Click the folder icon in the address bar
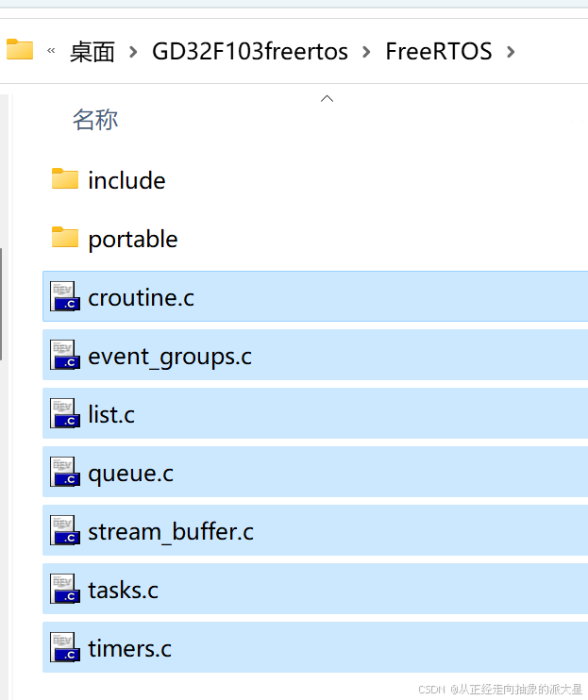The image size is (588, 700). pos(20,49)
